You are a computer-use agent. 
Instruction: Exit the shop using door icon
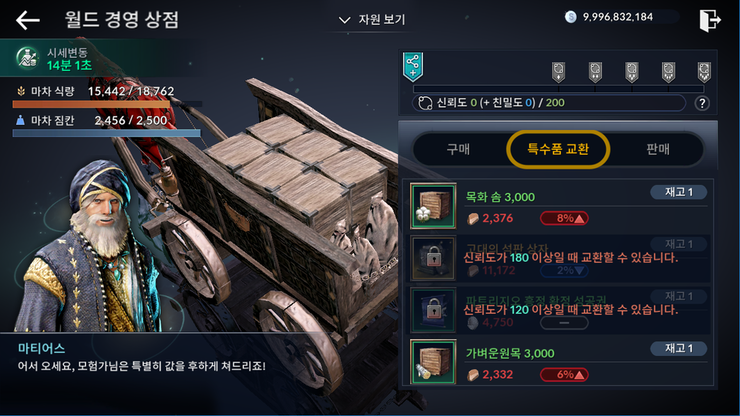(x=709, y=20)
